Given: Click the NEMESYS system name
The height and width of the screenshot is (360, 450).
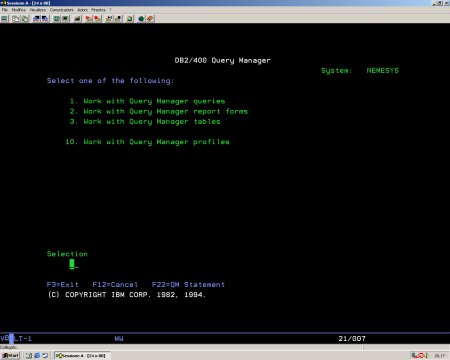Looking at the screenshot, I should 382,71.
